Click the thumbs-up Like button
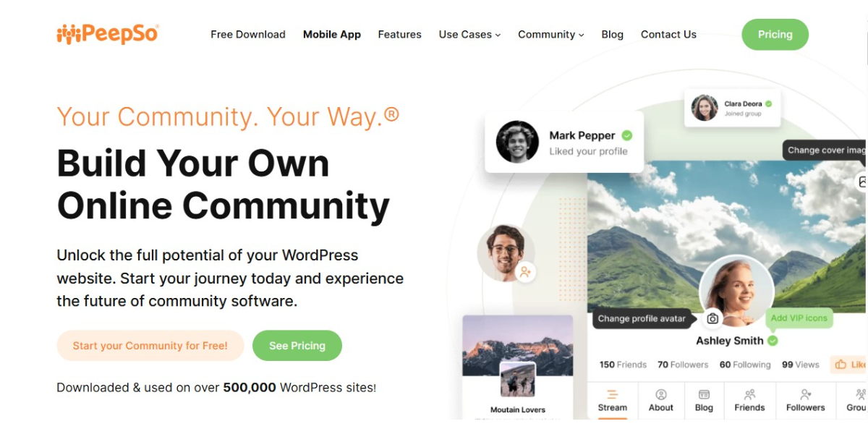The width and height of the screenshot is (868, 434). point(848,365)
